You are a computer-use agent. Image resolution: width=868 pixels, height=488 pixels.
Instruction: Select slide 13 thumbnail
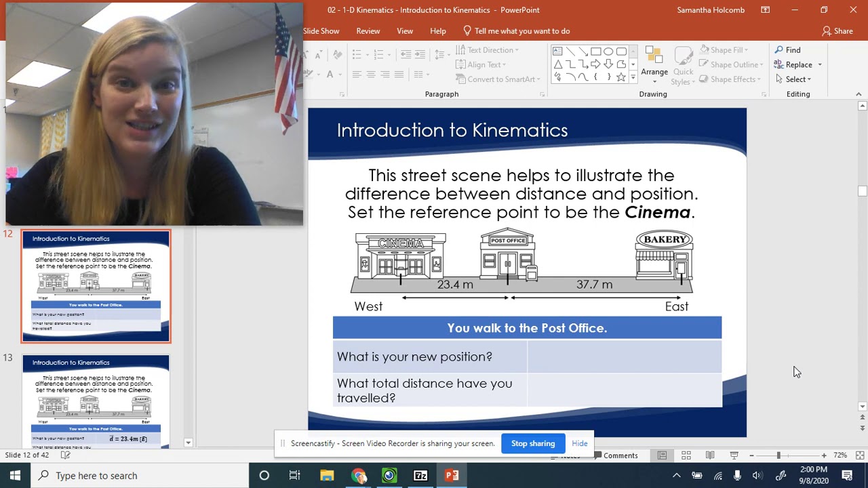(96, 401)
